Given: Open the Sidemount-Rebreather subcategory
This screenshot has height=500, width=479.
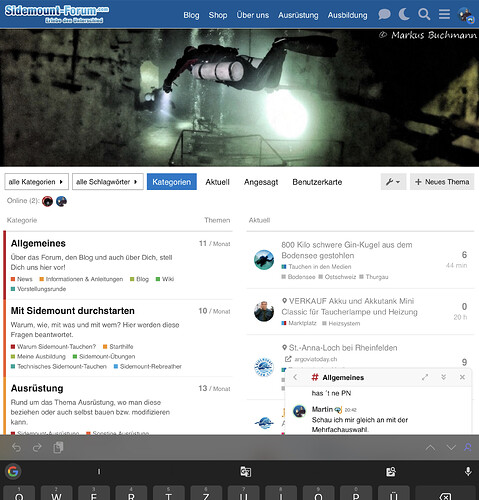Looking at the screenshot, I should click(148, 366).
